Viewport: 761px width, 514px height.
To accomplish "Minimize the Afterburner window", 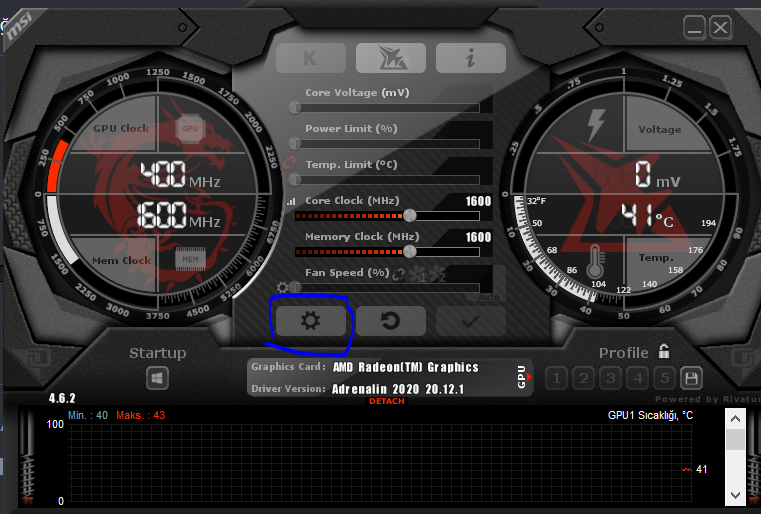I will [695, 27].
